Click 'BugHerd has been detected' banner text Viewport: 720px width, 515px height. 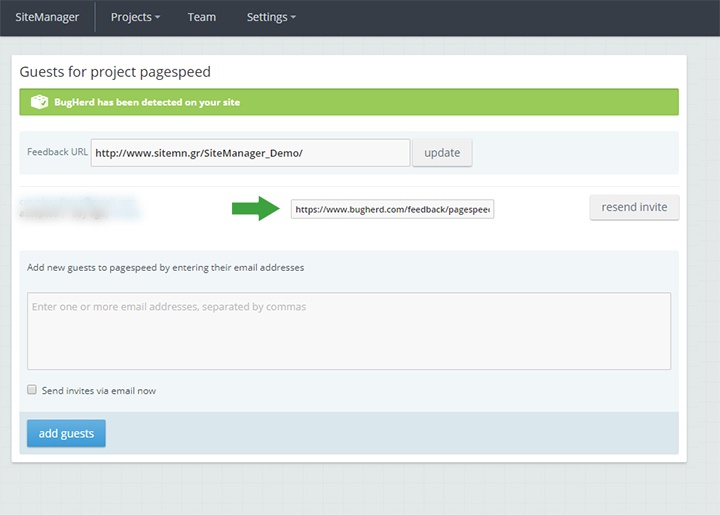pos(147,102)
